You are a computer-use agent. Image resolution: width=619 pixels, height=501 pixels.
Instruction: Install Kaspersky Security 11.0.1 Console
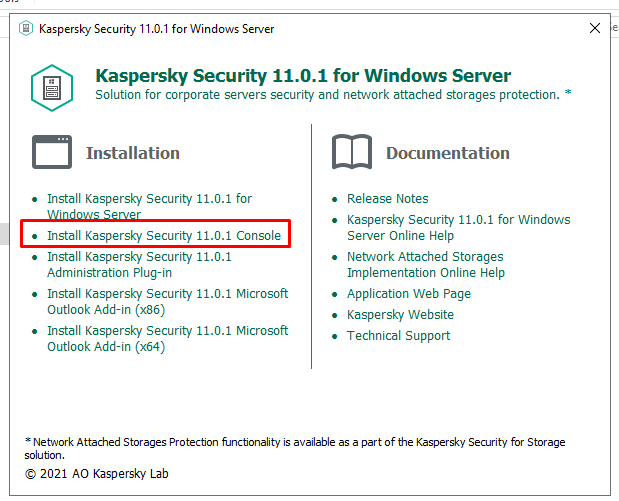[x=164, y=236]
